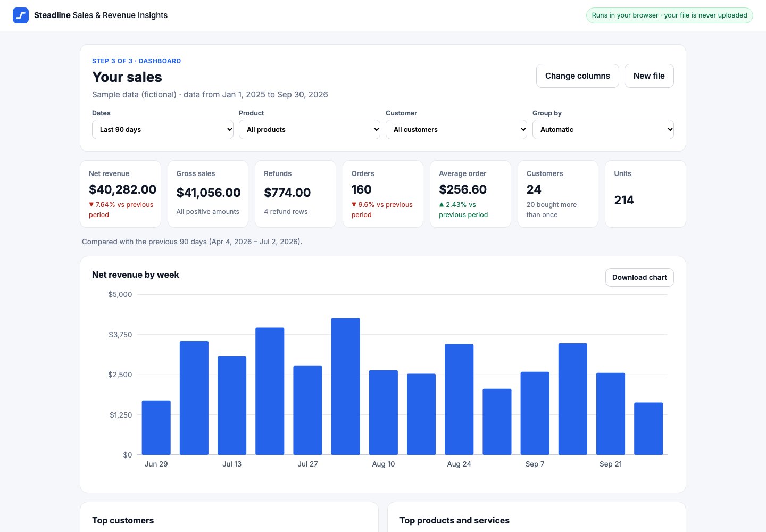The image size is (766, 532).
Task: Open the Dates dropdown showing Last 90 days
Action: tap(163, 129)
